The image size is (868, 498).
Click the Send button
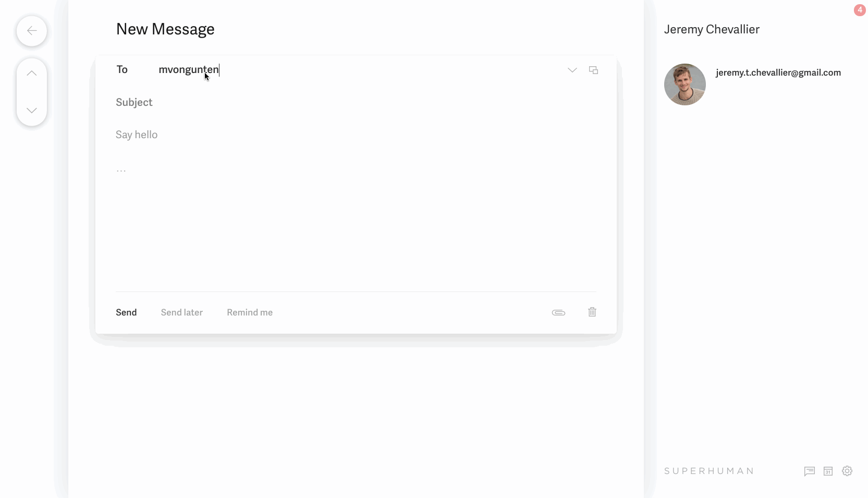click(126, 312)
